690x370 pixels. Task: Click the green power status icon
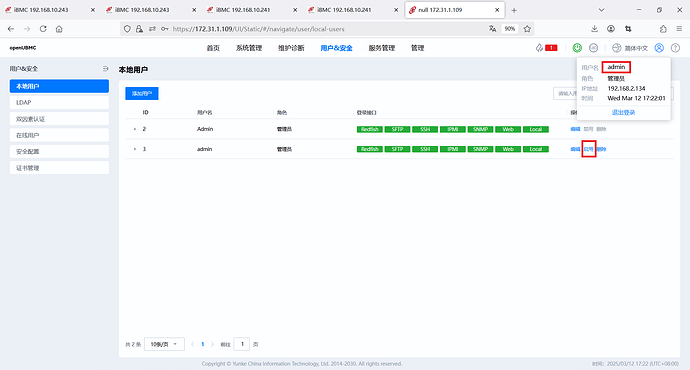pyautogui.click(x=577, y=48)
